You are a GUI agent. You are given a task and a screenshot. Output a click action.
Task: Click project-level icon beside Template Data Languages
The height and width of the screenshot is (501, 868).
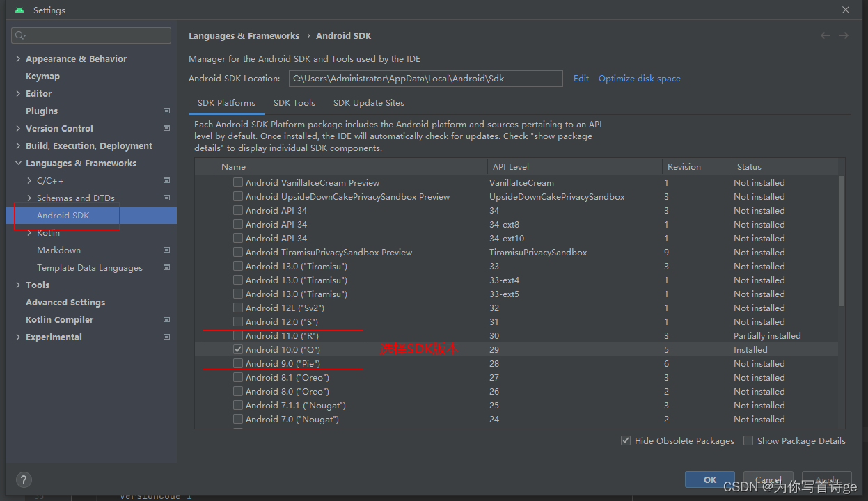click(166, 267)
